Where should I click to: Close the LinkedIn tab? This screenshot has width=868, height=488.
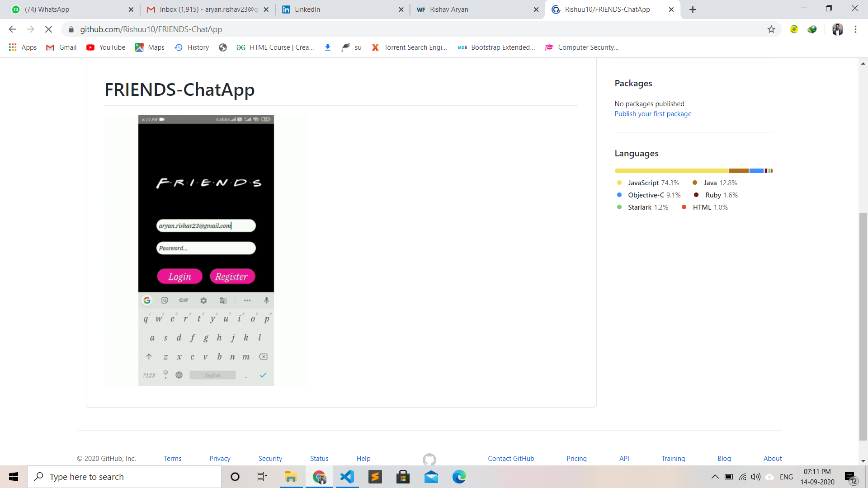(401, 9)
